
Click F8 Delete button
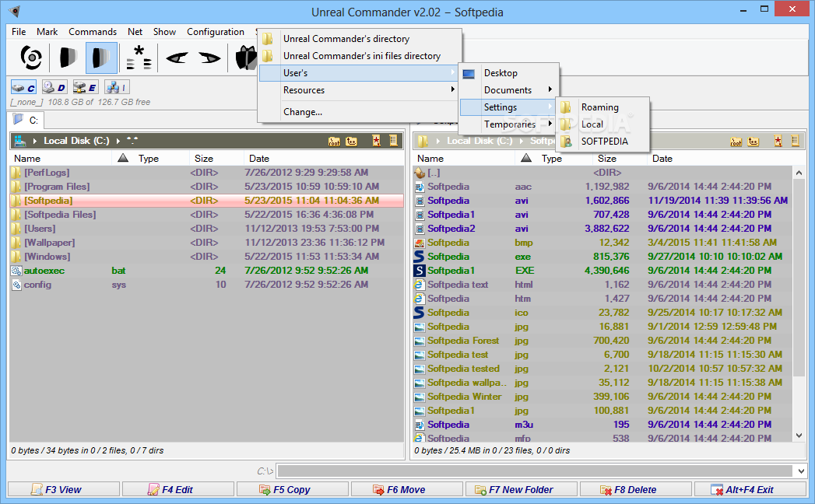[636, 489]
